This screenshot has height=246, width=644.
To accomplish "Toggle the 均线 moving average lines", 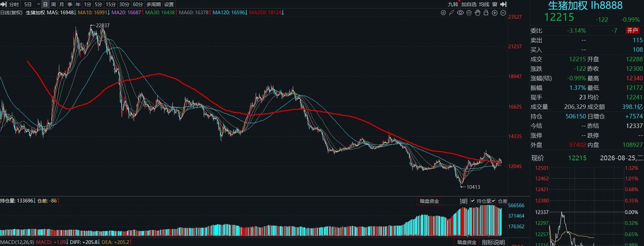I will click(484, 4).
